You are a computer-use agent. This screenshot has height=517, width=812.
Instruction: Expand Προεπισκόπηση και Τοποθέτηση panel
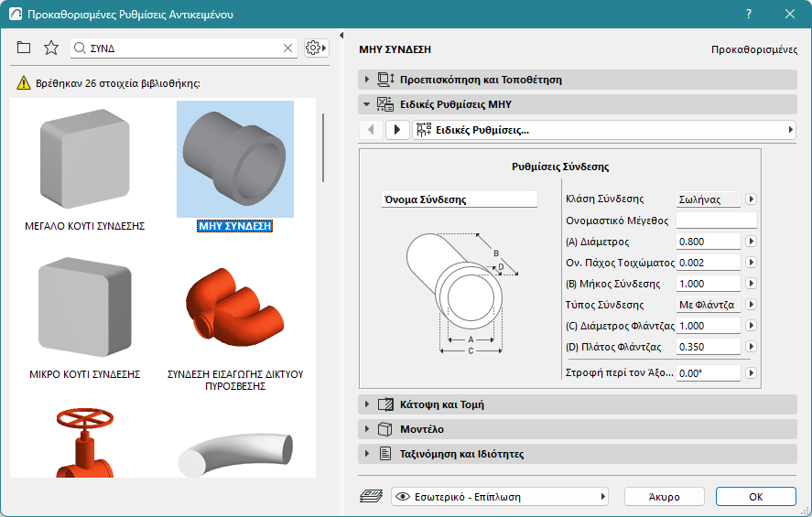point(367,80)
